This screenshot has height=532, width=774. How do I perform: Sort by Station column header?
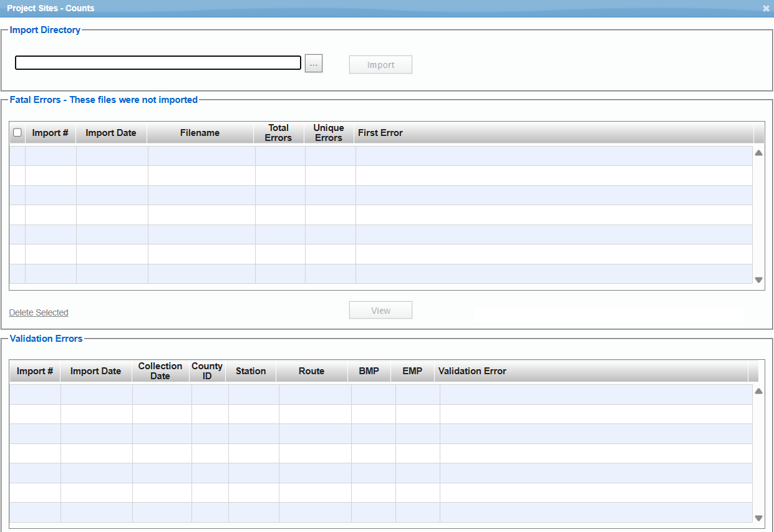tap(251, 371)
